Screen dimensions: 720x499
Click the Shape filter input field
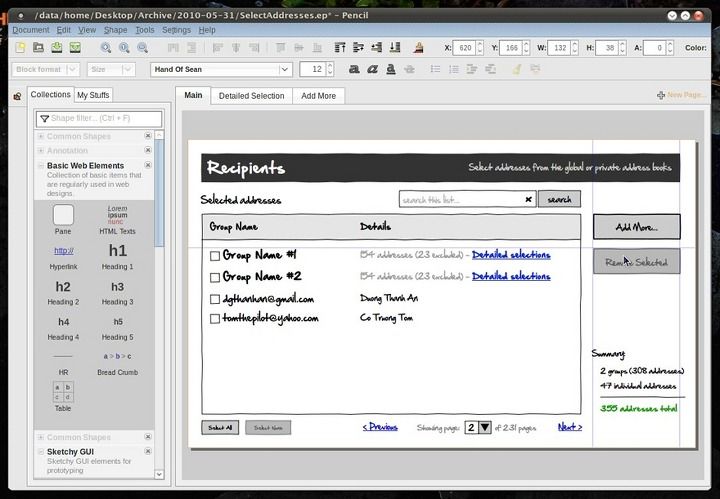tap(99, 118)
